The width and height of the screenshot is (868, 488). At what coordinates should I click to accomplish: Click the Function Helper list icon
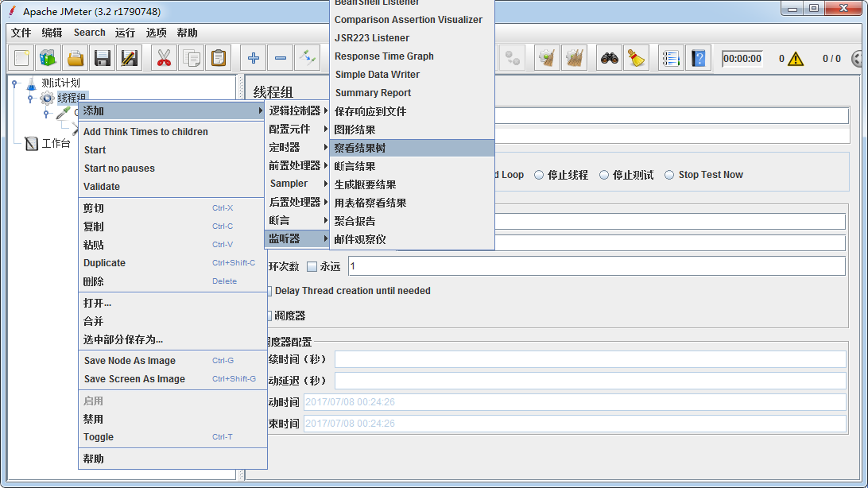(x=671, y=58)
